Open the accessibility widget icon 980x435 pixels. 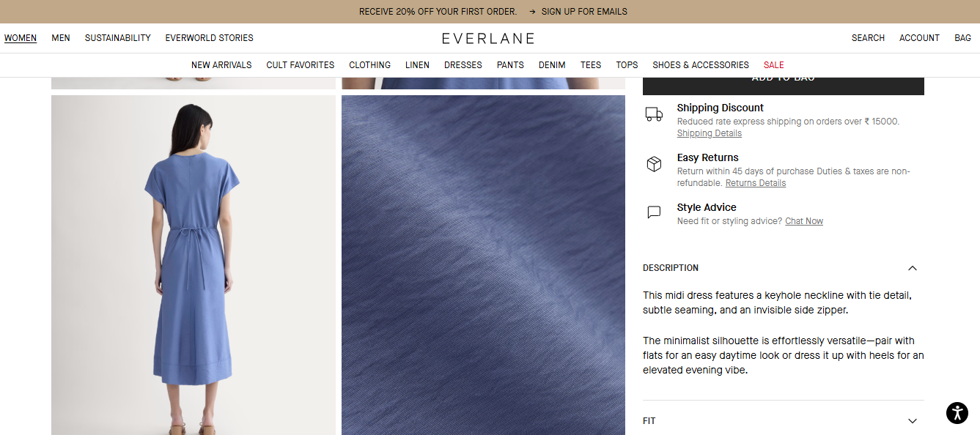(x=957, y=413)
